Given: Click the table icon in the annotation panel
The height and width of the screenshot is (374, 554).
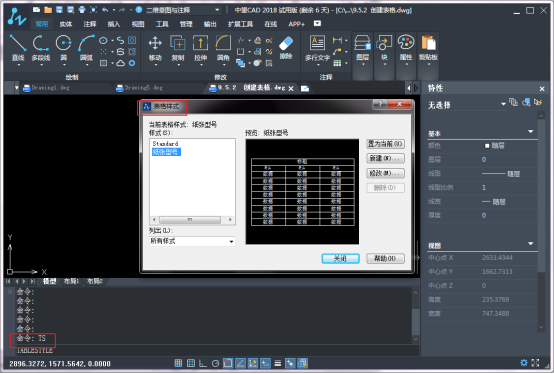Looking at the screenshot, I should [337, 63].
